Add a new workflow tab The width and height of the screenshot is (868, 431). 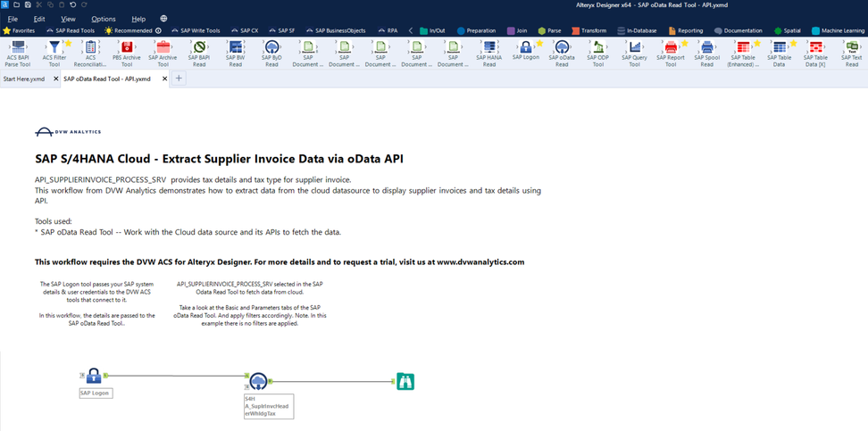pos(179,79)
